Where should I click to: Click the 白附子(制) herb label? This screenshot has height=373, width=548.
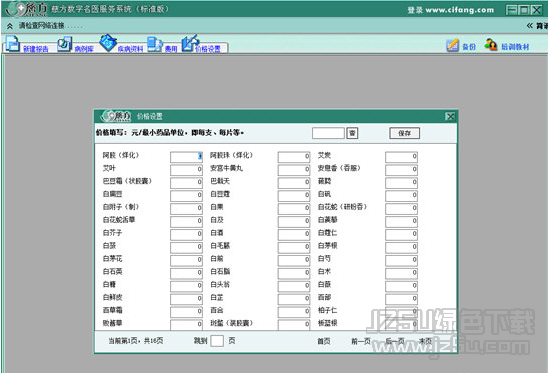coord(121,207)
